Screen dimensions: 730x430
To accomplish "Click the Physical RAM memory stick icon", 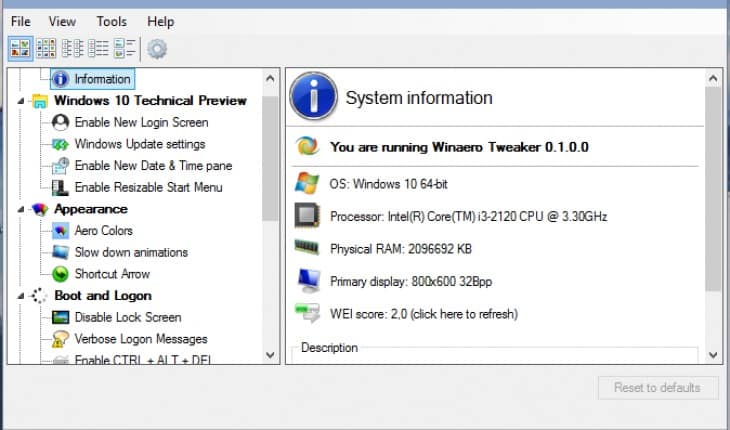I will pos(307,247).
